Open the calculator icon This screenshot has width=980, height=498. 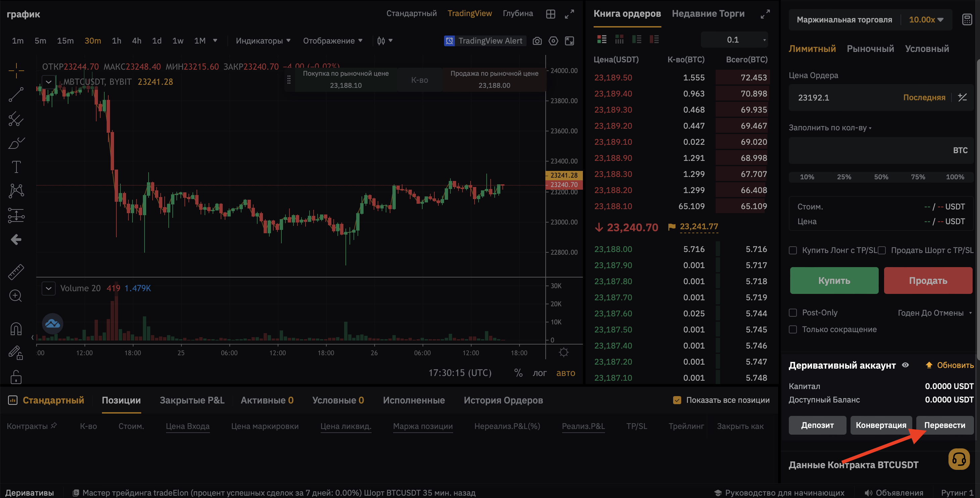967,19
